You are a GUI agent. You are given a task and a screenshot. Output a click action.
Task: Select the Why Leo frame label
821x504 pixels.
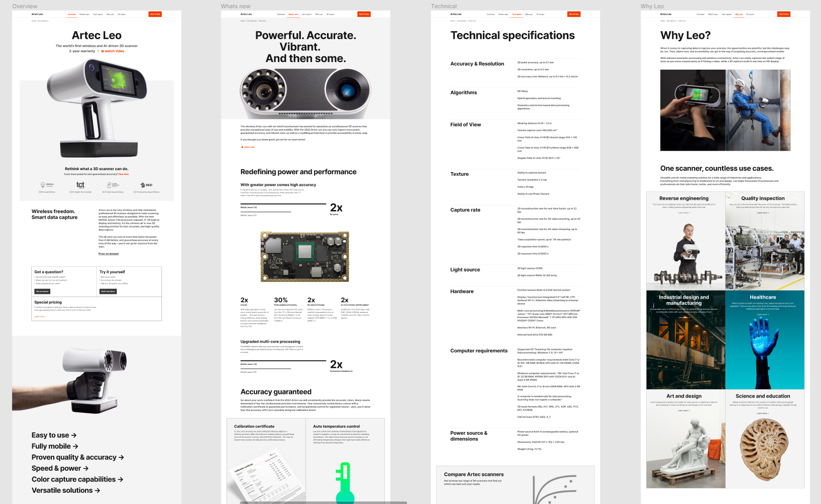(652, 6)
